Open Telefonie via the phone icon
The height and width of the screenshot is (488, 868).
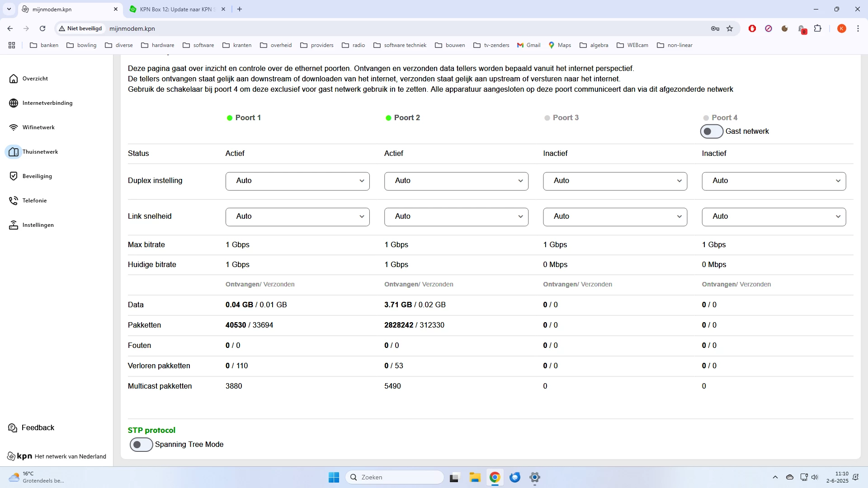tap(14, 201)
